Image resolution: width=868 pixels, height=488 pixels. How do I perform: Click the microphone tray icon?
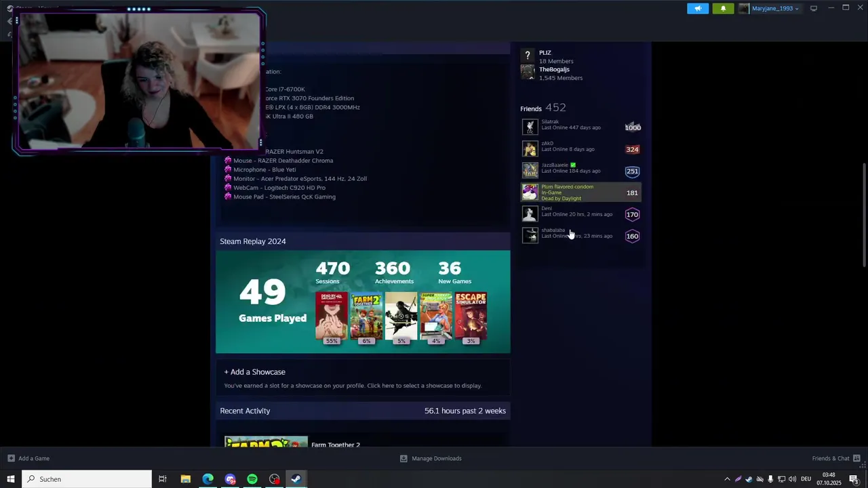[x=770, y=479]
